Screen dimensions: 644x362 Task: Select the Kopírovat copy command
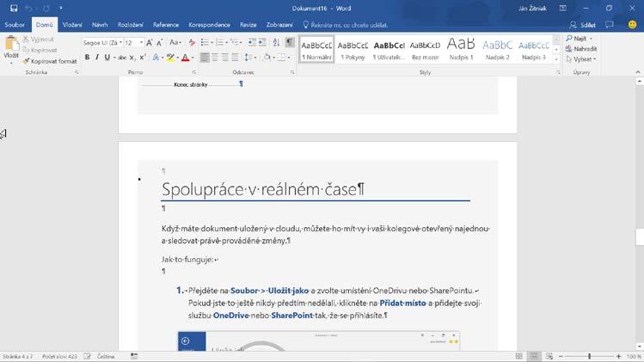click(x=40, y=50)
